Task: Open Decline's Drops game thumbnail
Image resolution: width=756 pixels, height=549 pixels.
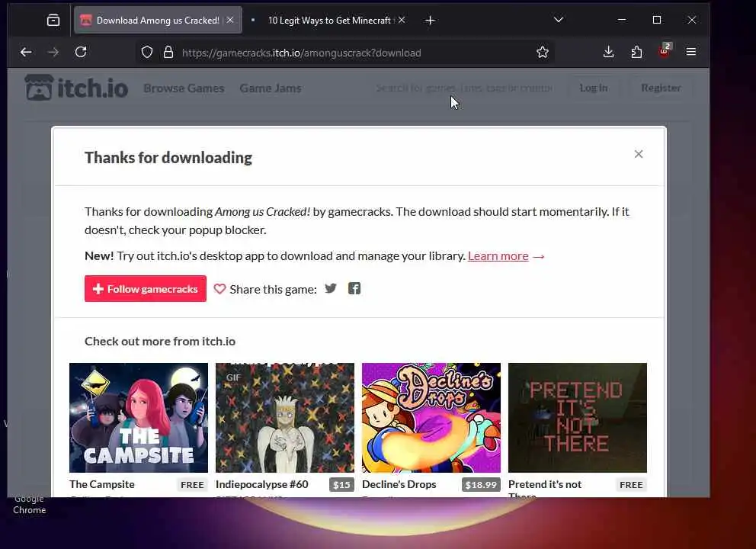Action: coord(431,418)
